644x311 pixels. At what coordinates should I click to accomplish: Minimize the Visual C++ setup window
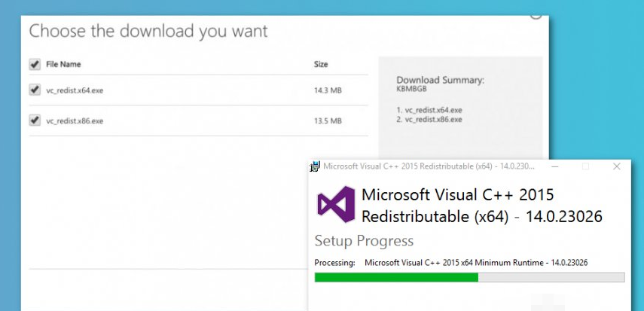tap(554, 166)
